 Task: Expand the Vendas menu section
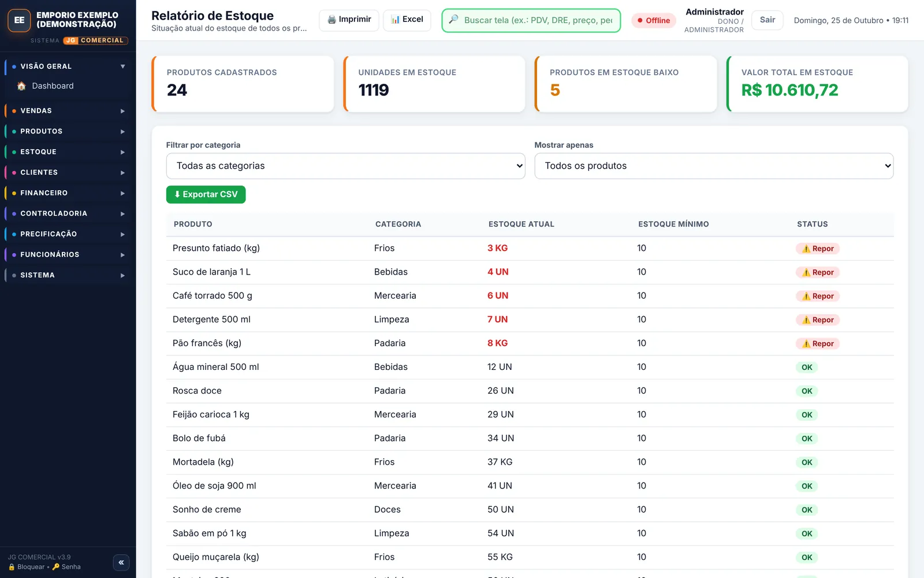68,111
